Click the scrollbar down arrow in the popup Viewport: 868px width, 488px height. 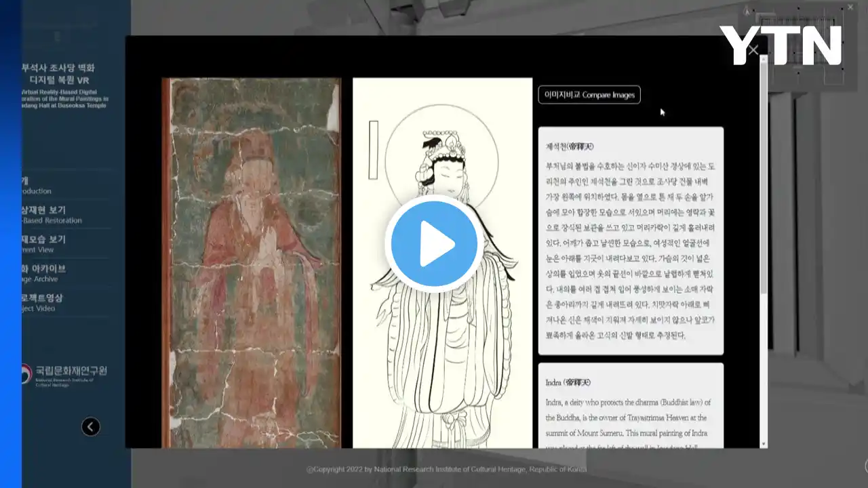tap(764, 444)
